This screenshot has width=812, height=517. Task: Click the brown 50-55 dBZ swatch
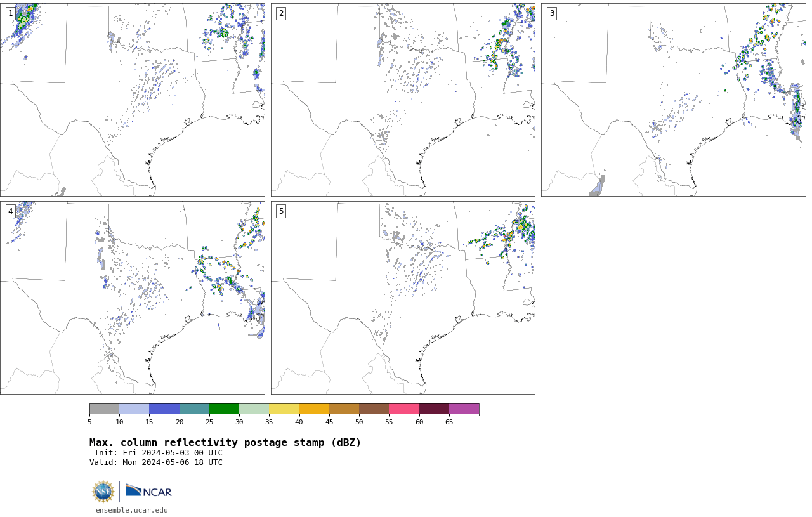pyautogui.click(x=374, y=409)
